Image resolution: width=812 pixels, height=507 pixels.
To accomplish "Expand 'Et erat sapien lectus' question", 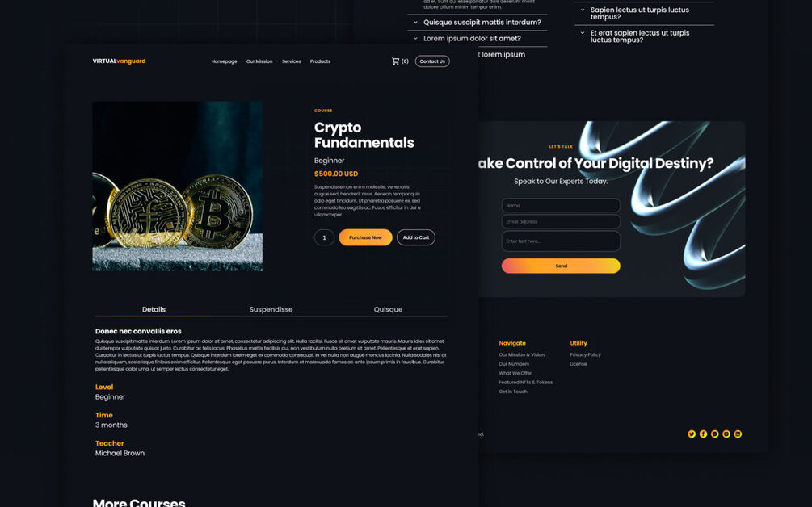I will point(644,36).
